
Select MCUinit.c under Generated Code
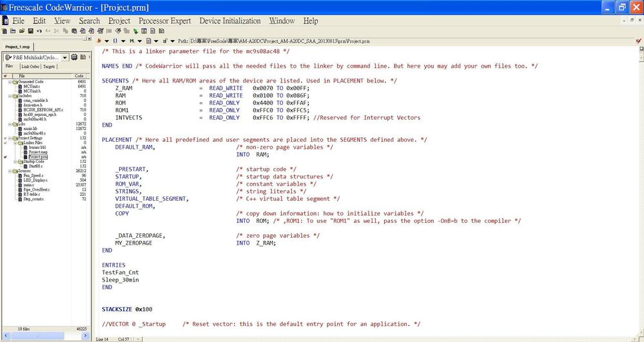tap(32, 87)
